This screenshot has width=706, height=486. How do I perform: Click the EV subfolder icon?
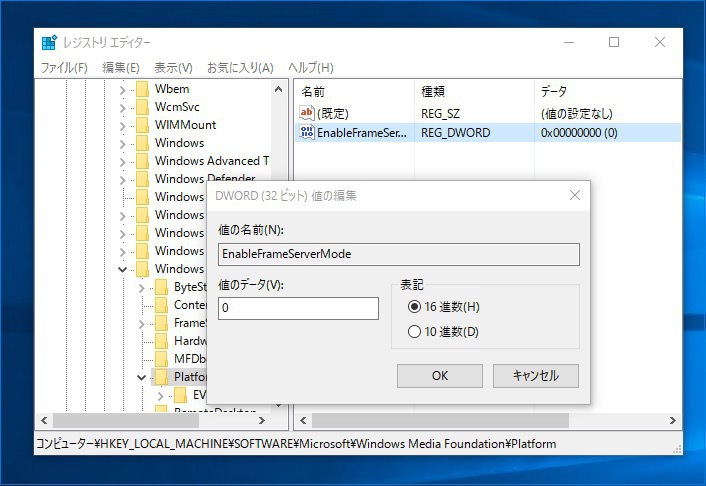coord(181,395)
